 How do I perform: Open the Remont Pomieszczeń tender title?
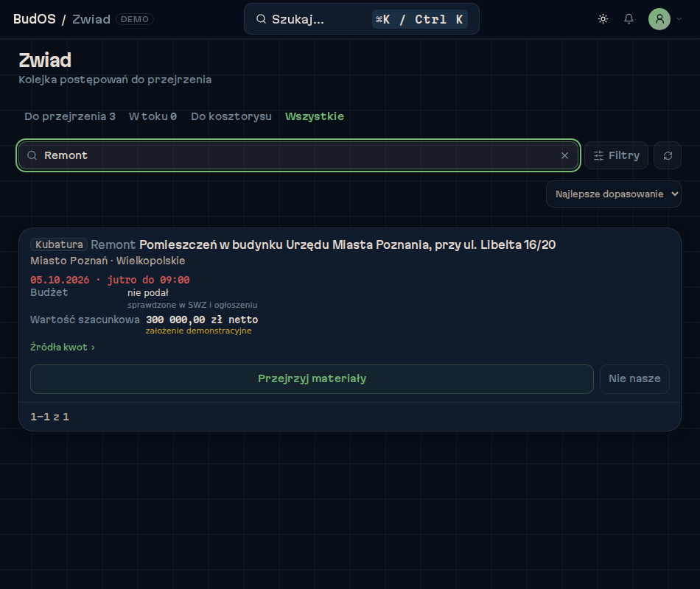click(x=323, y=244)
